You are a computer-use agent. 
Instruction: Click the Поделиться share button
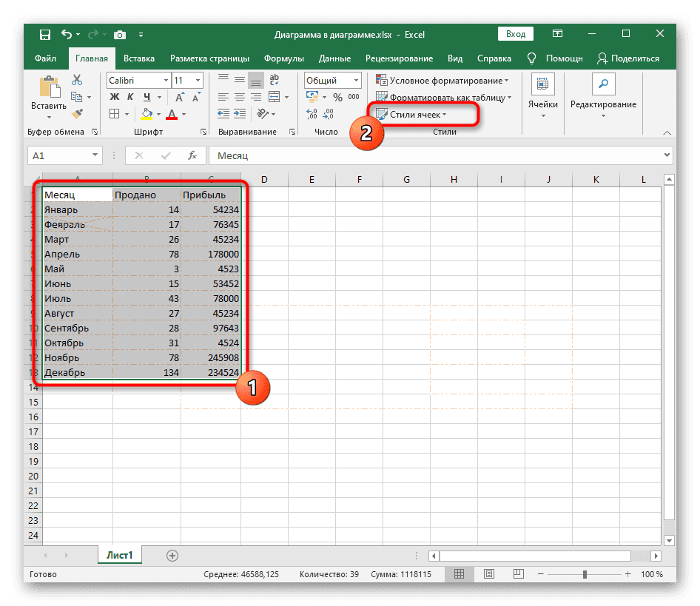627,58
